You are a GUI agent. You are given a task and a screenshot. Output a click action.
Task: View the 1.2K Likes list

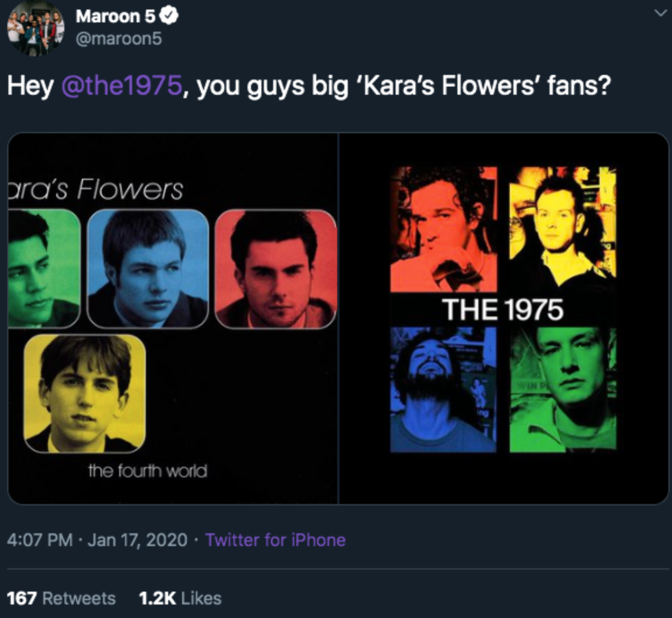tap(180, 598)
